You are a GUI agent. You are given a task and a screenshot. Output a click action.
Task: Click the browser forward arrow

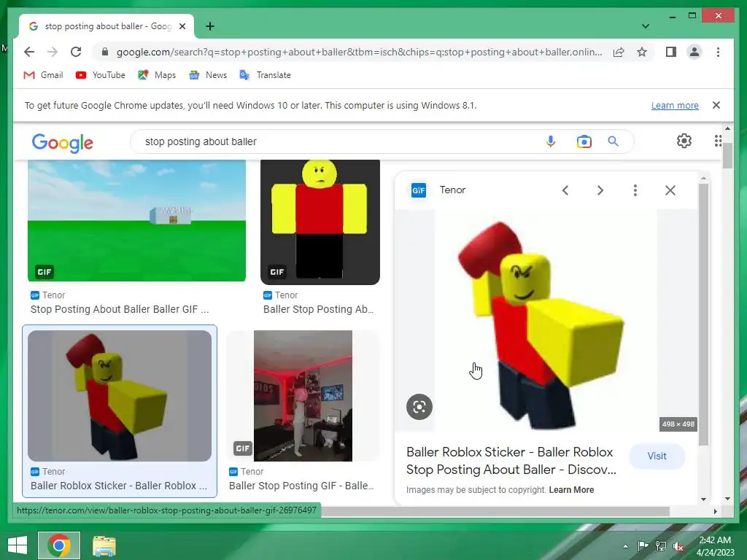(x=53, y=52)
